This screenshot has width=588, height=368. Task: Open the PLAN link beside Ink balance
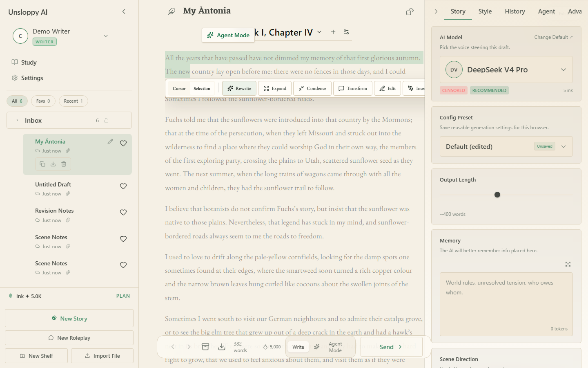123,296
